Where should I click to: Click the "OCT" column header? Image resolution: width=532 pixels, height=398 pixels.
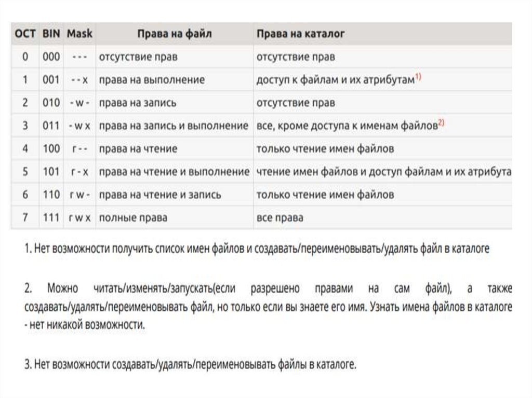tap(25, 34)
